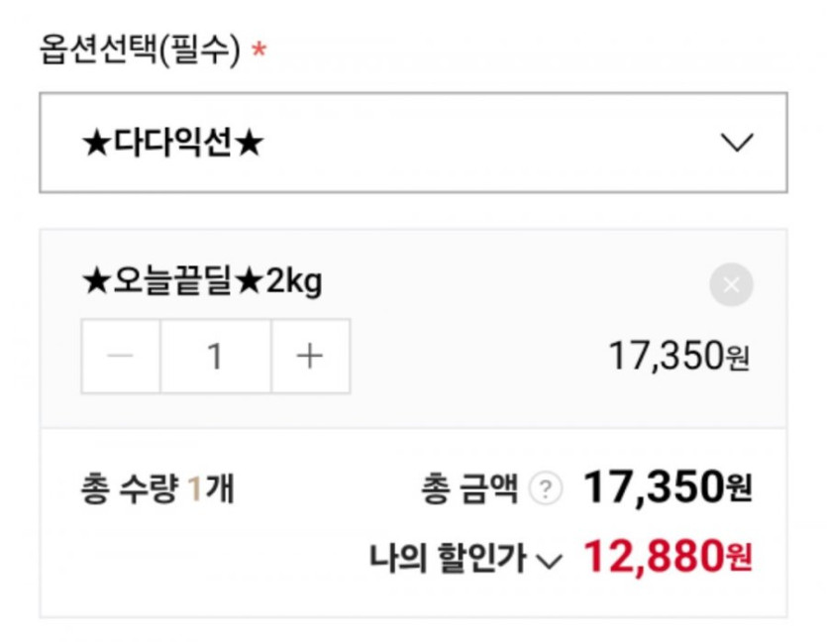Click the 총 금액 label

point(469,489)
